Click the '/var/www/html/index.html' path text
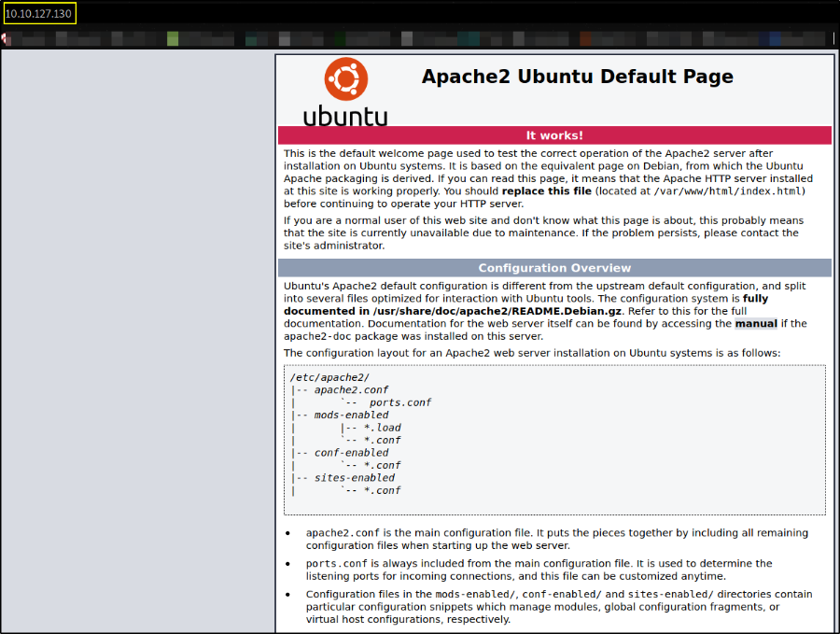Image resolution: width=840 pixels, height=634 pixels. coord(727,191)
